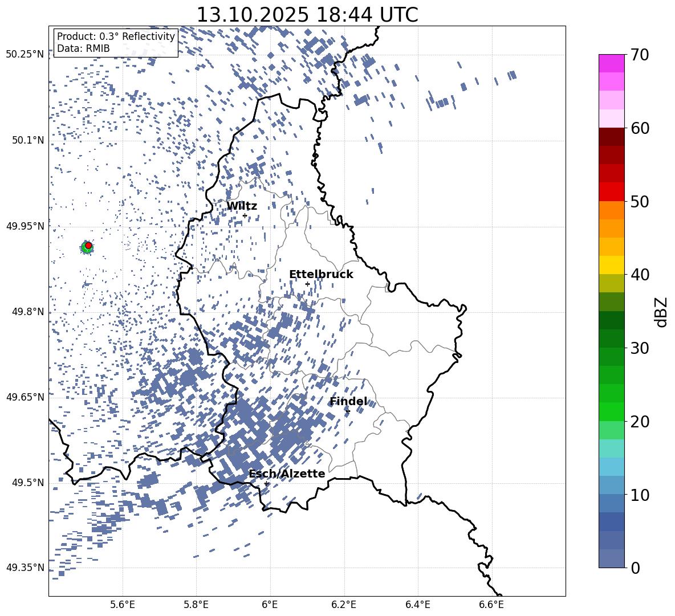This screenshot has width=675, height=616.
Task: Click the red radar site marker
Action: click(x=88, y=246)
